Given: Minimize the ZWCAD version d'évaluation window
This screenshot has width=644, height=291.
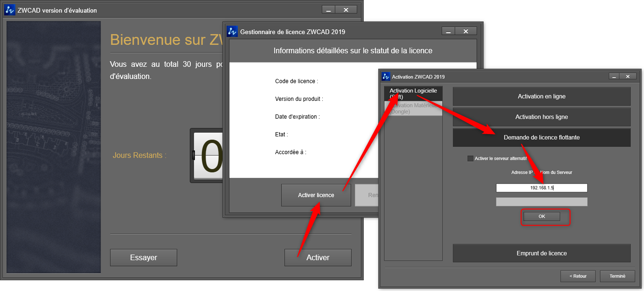Looking at the screenshot, I should click(x=328, y=10).
